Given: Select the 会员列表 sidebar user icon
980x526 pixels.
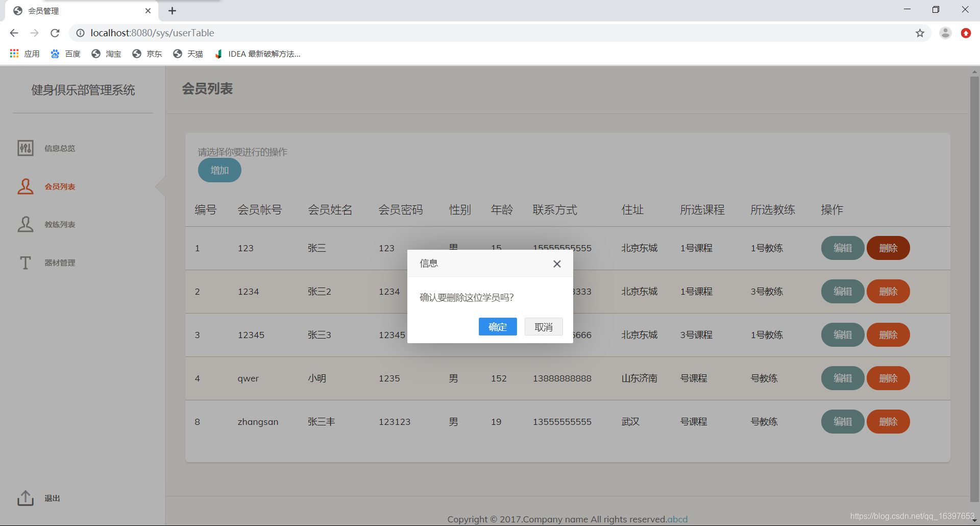Looking at the screenshot, I should pos(26,186).
